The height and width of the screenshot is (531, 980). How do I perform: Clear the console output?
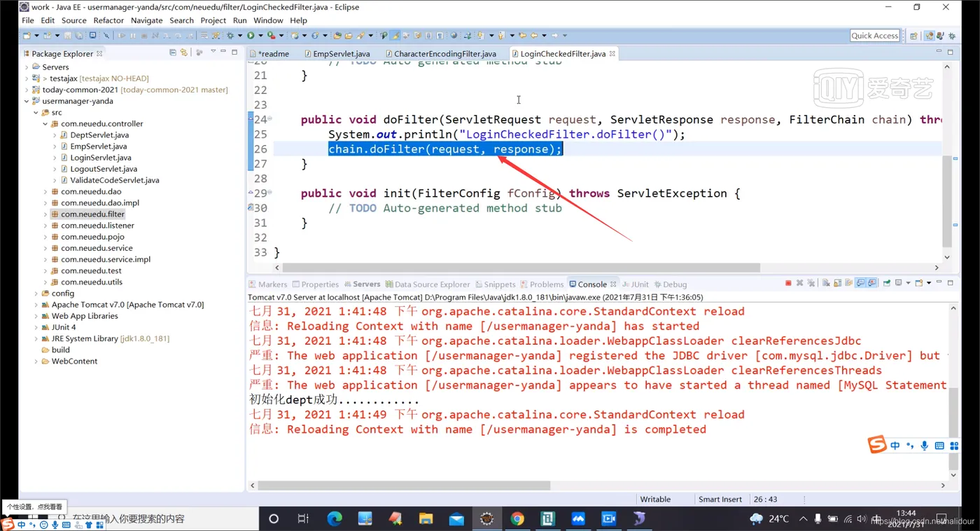pyautogui.click(x=826, y=283)
